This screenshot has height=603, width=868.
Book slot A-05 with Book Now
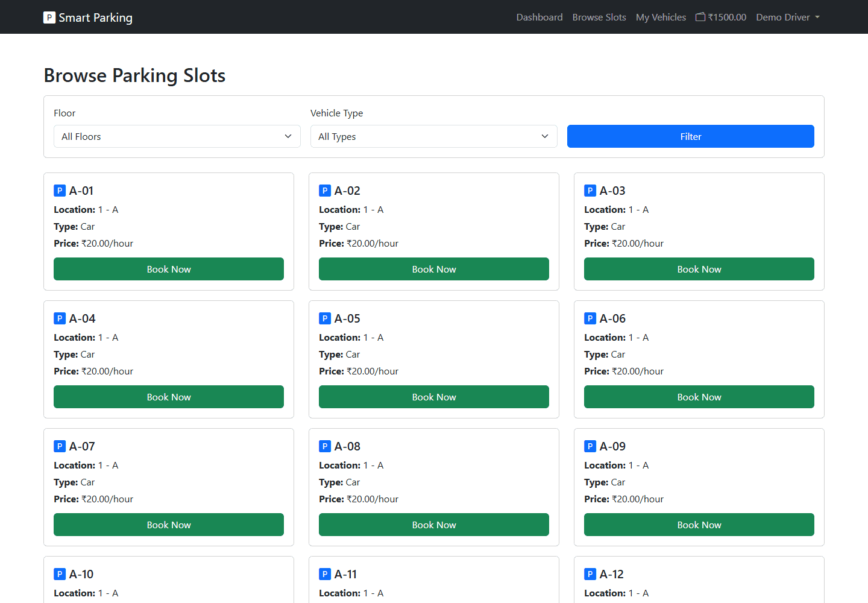(x=434, y=397)
